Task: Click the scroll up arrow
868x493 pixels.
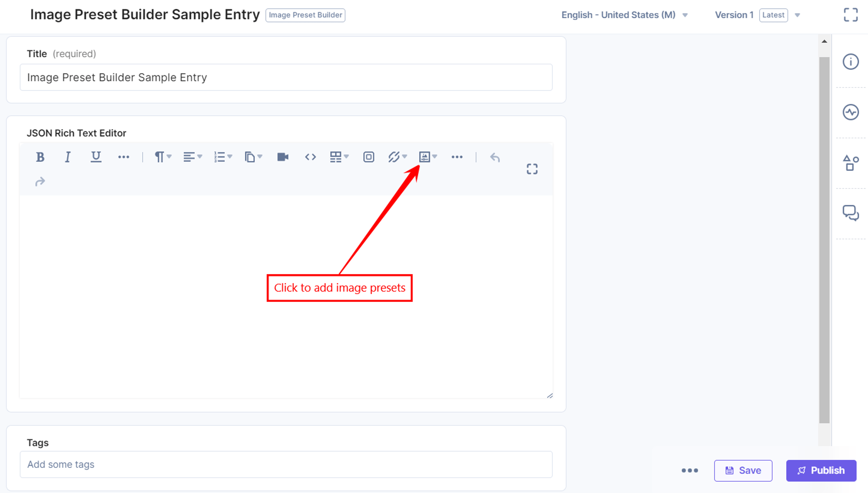Action: [824, 41]
